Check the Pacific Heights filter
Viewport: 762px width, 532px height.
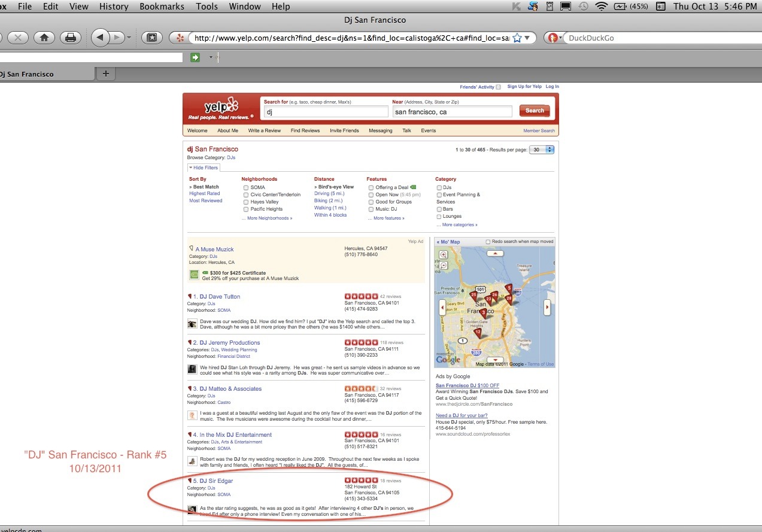(246, 209)
